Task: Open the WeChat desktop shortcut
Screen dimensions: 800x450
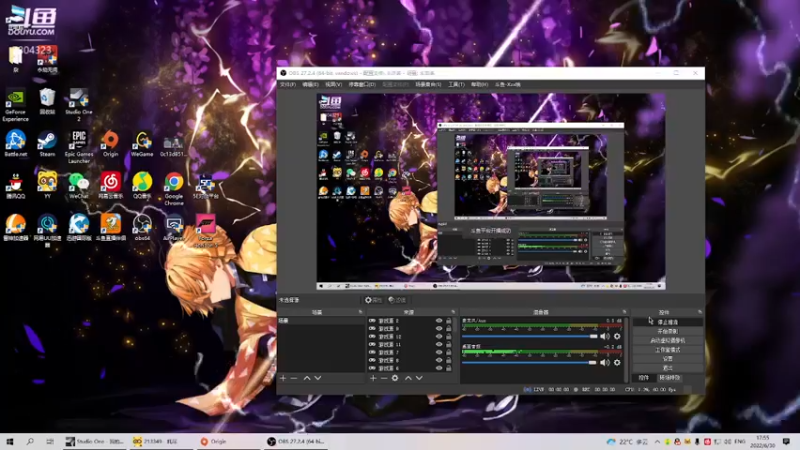Action: click(x=79, y=186)
